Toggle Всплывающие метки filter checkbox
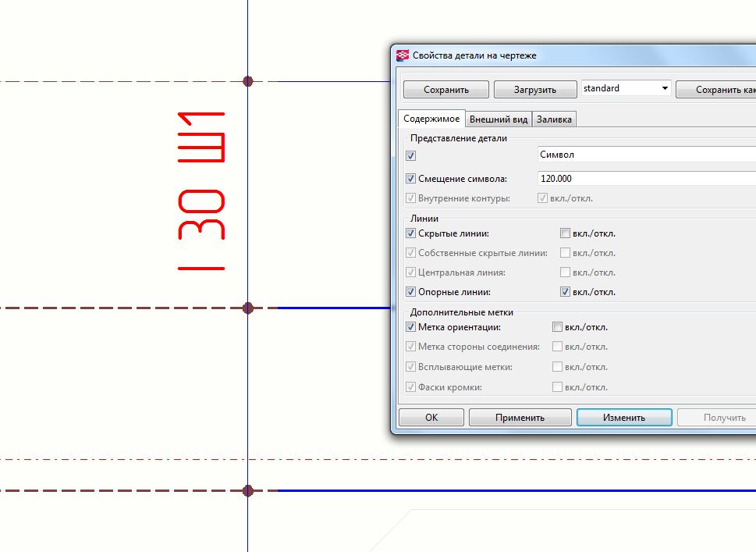 tap(411, 367)
